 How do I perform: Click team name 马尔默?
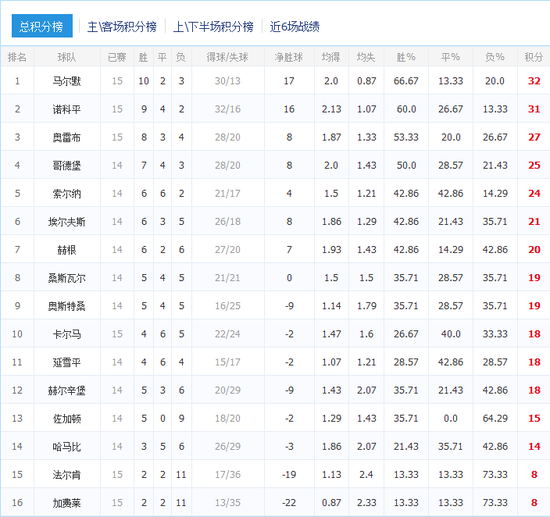[x=67, y=81]
